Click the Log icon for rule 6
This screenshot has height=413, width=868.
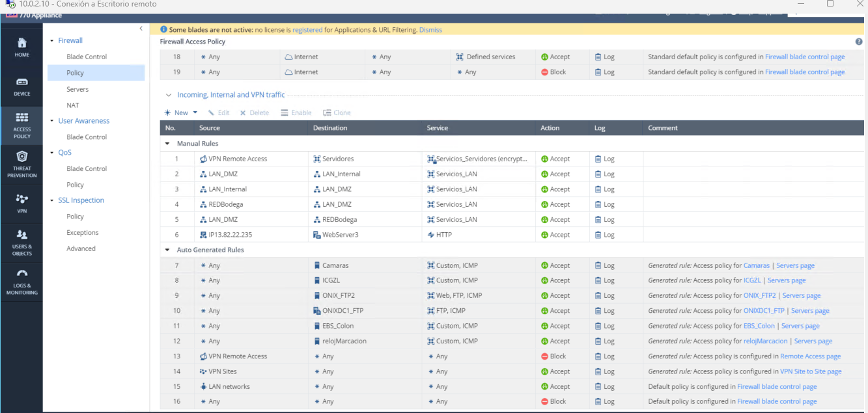click(598, 235)
